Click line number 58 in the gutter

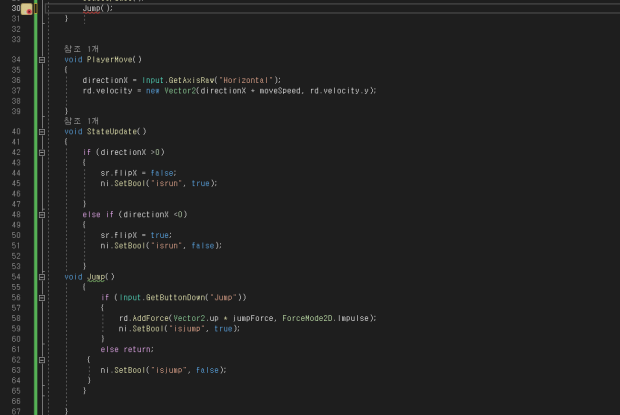coord(17,318)
